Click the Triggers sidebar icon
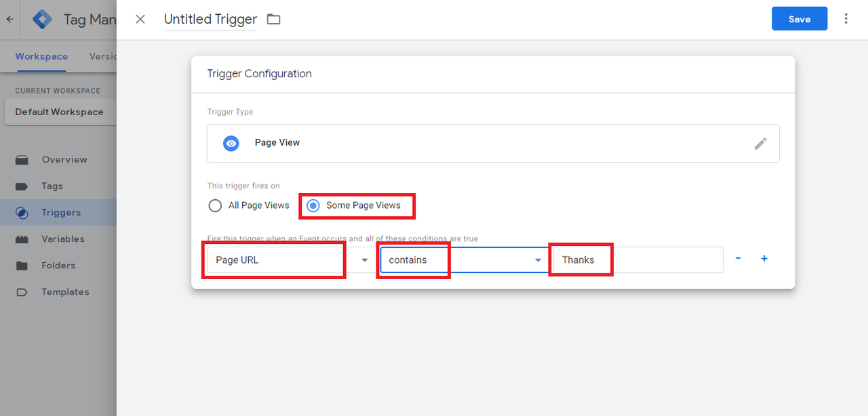Image resolution: width=868 pixels, height=416 pixels. [22, 213]
